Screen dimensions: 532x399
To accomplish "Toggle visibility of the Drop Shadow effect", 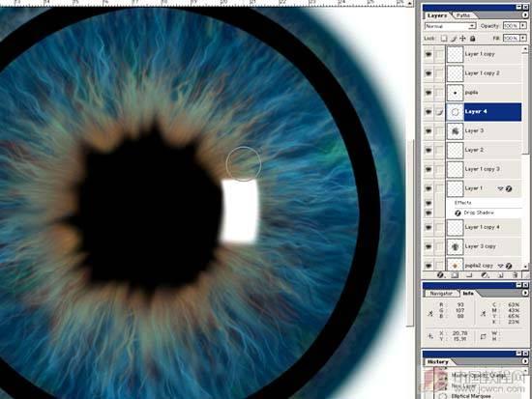I will 429,213.
